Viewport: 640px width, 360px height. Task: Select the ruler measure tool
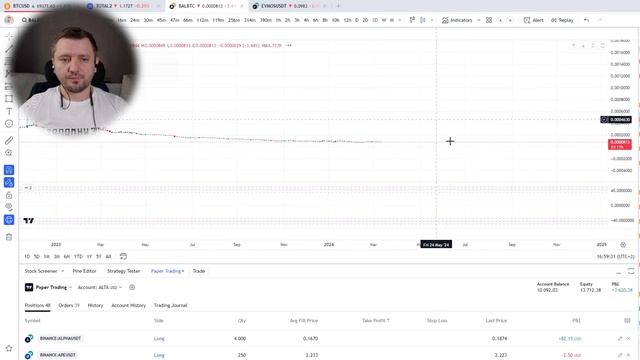(9, 140)
